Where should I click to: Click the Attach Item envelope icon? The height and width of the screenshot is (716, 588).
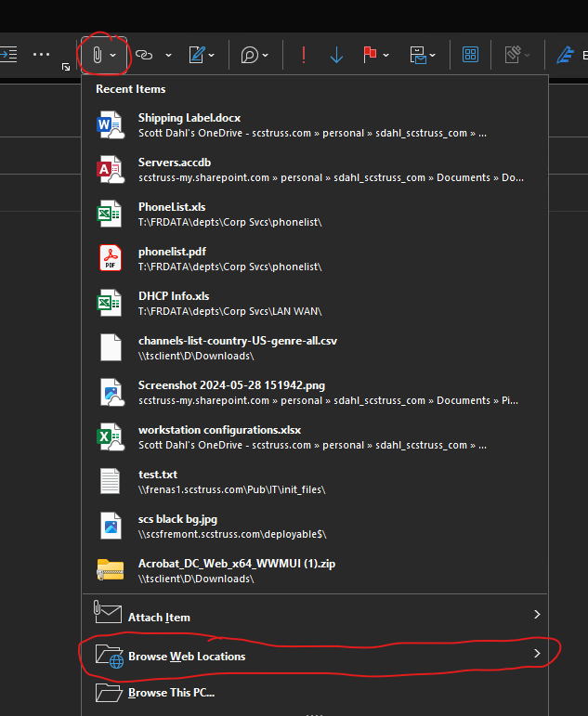(x=108, y=612)
